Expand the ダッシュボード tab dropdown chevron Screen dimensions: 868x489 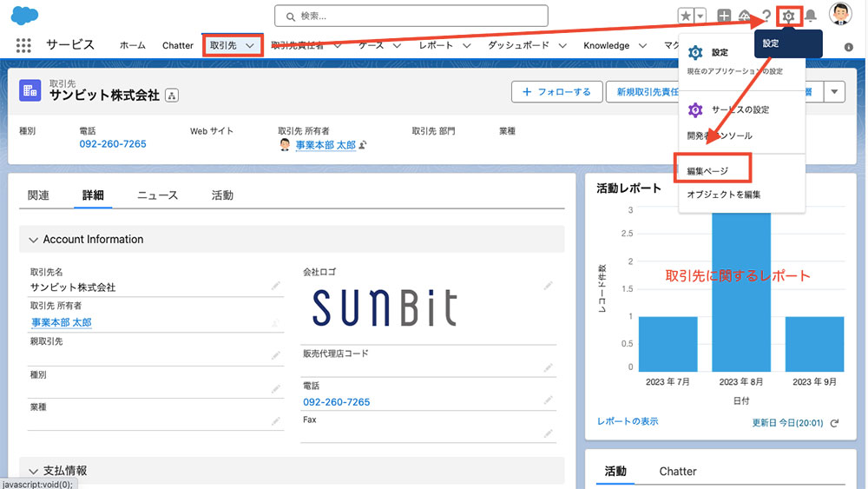[x=562, y=46]
